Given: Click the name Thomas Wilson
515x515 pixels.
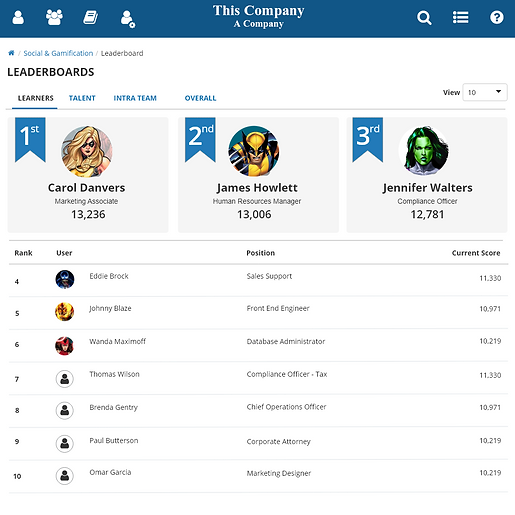Looking at the screenshot, I should 114,374.
